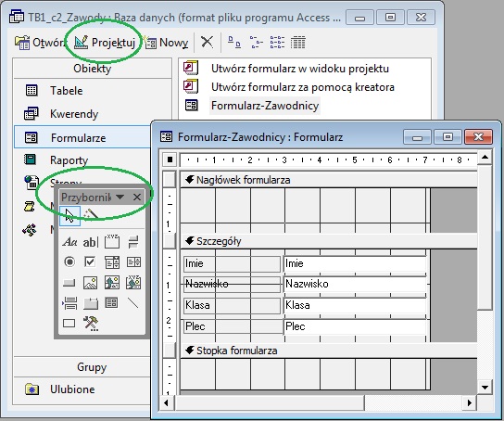This screenshot has width=504, height=421.
Task: Select the Nazwisko label control
Action: (232, 285)
